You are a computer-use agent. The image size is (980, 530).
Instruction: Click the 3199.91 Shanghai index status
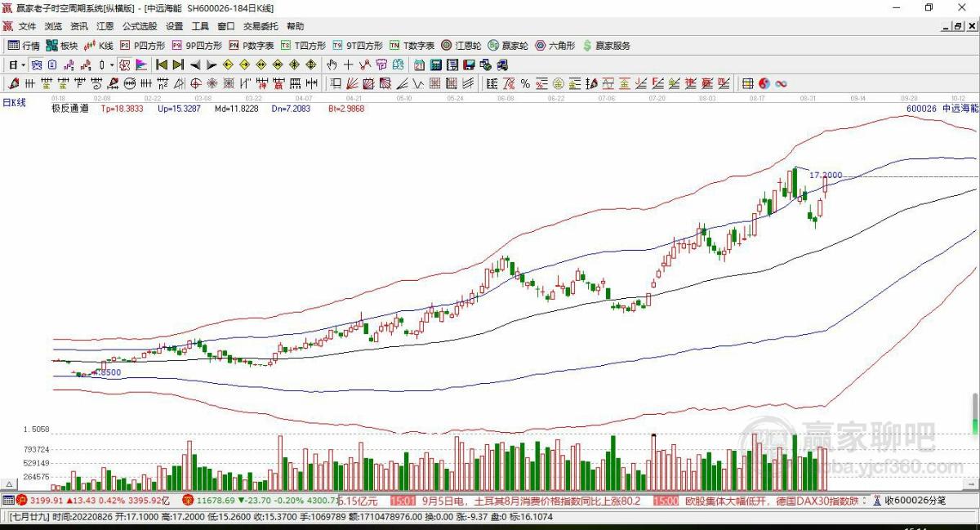click(x=45, y=500)
